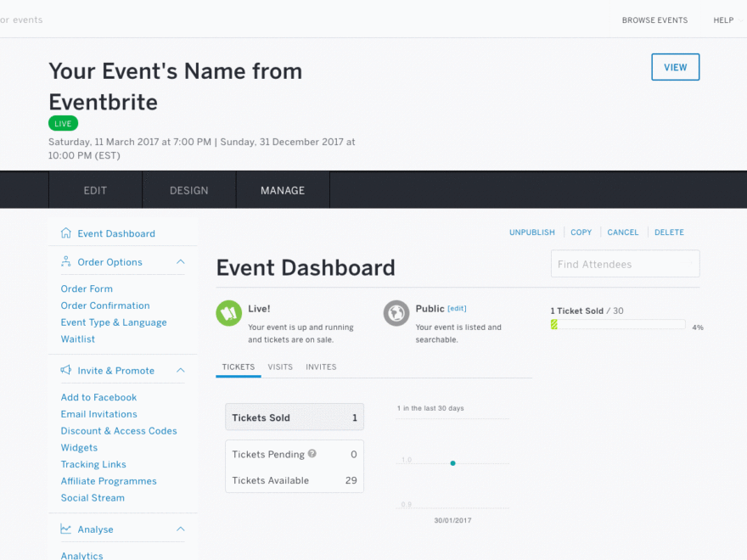
Task: Click the Unpublish link
Action: [x=532, y=232]
